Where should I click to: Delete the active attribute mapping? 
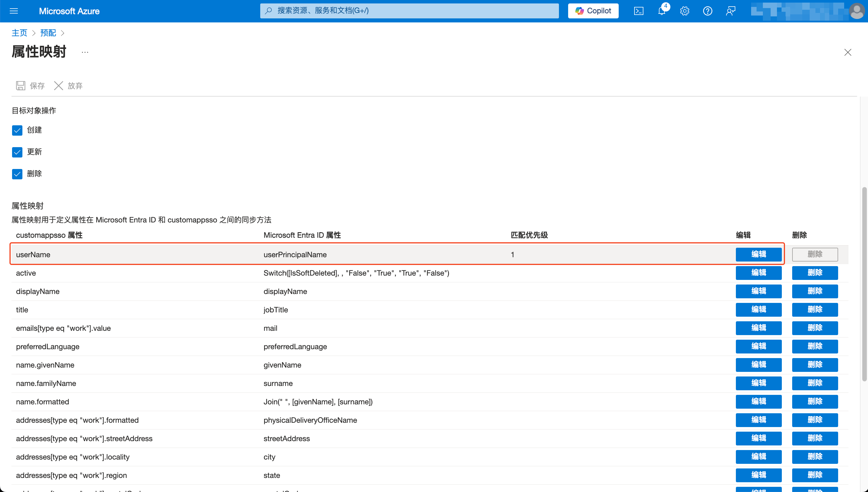815,273
